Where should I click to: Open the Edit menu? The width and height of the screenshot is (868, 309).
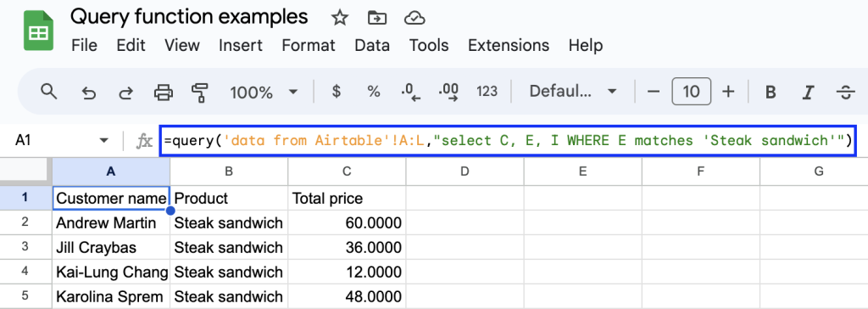click(x=131, y=46)
